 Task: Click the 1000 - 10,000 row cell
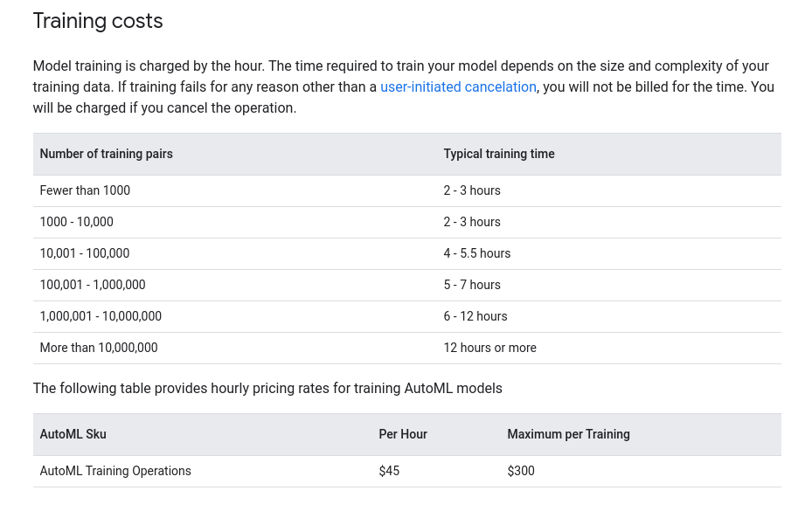(x=77, y=222)
